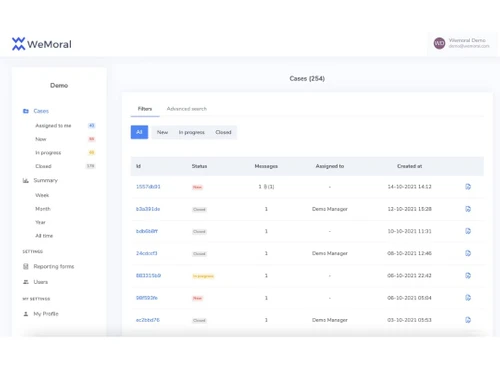
Task: Select the In progress filter button
Action: pyautogui.click(x=192, y=132)
